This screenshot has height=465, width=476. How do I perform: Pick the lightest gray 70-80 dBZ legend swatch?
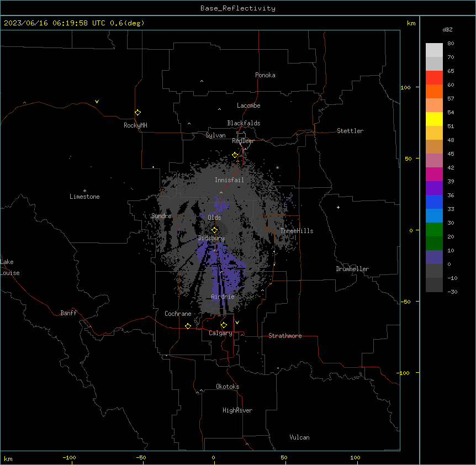pos(434,50)
